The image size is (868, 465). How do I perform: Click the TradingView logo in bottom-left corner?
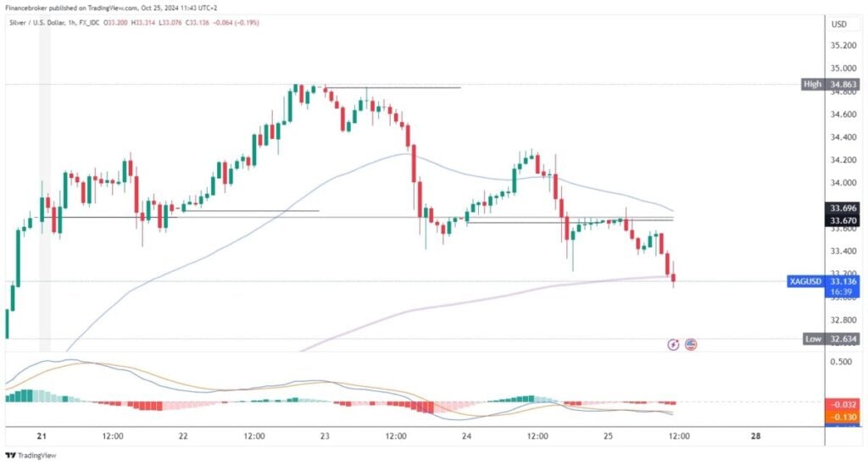(31, 455)
